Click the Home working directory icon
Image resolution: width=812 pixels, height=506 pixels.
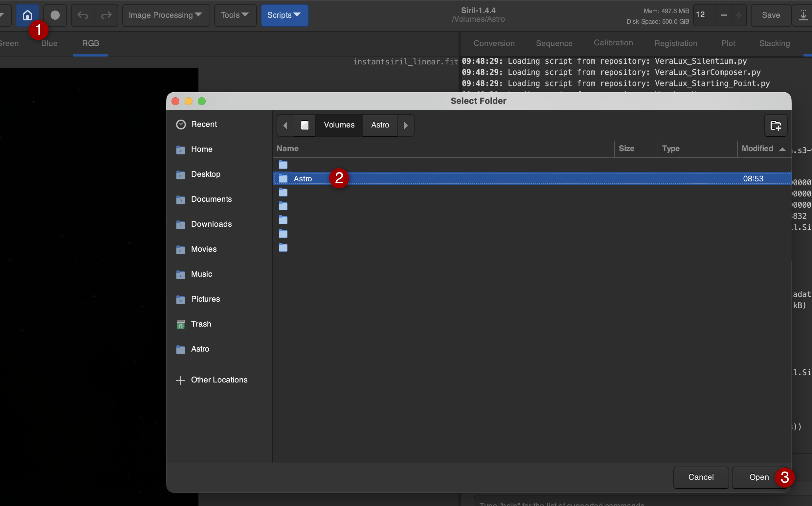[x=28, y=15]
